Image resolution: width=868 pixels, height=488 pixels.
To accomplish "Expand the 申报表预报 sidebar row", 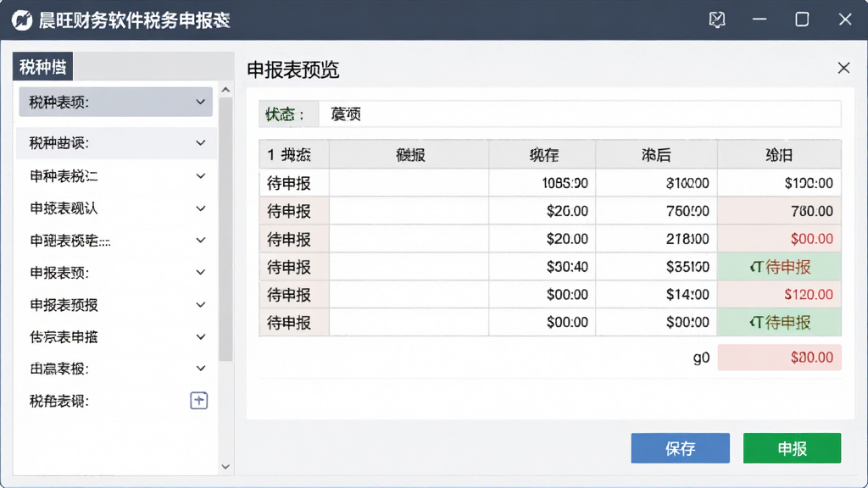I will pyautogui.click(x=116, y=304).
